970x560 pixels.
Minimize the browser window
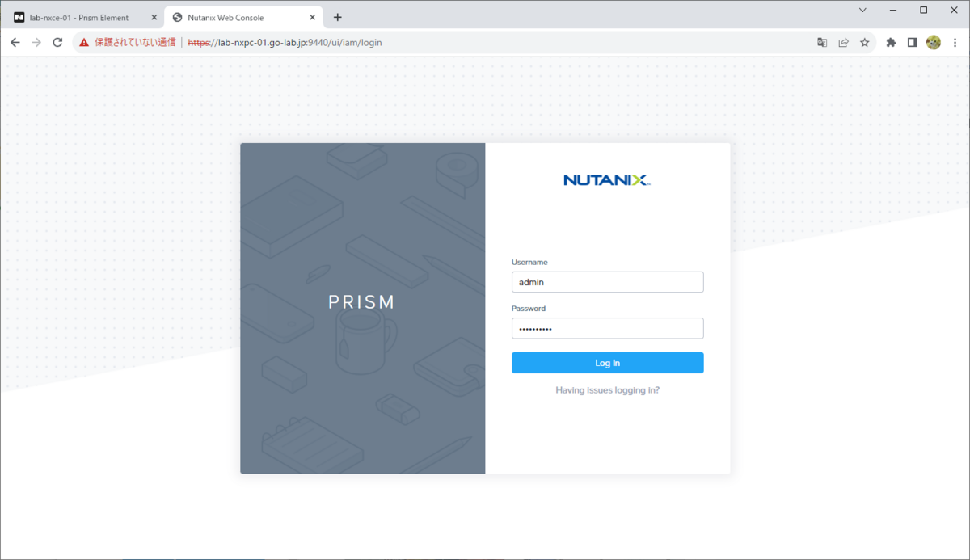point(893,11)
